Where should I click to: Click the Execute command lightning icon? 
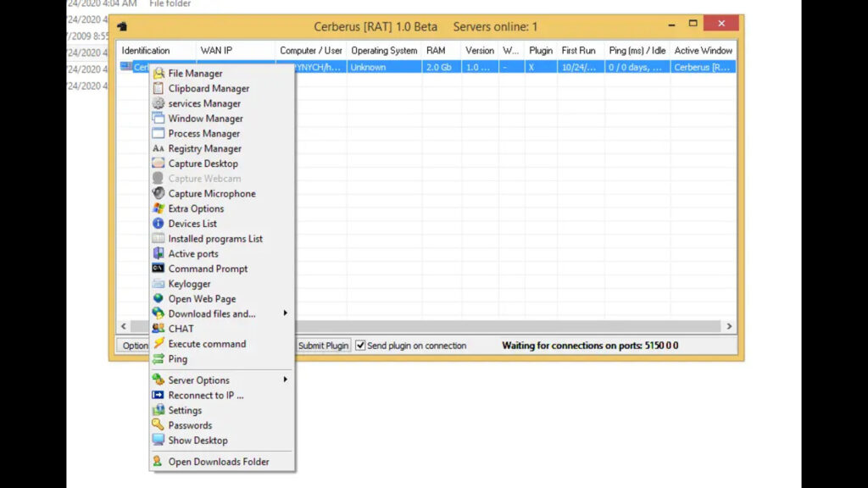tap(159, 343)
